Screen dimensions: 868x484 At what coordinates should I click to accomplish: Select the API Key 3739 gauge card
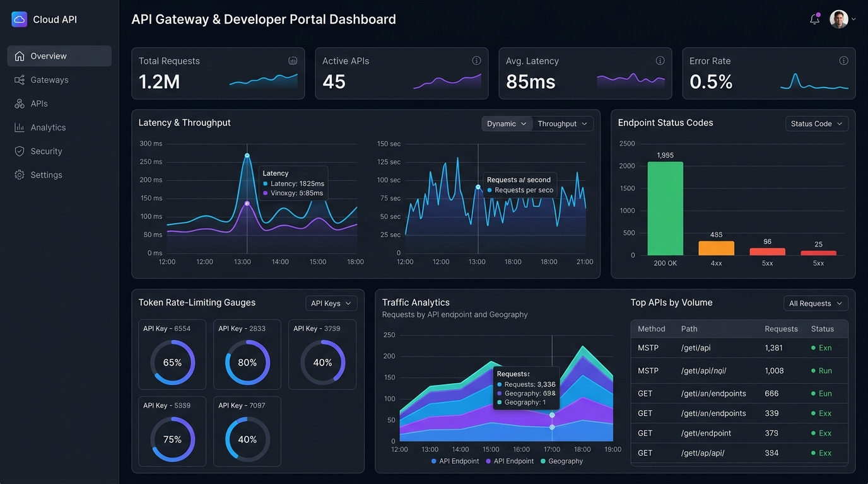click(322, 354)
